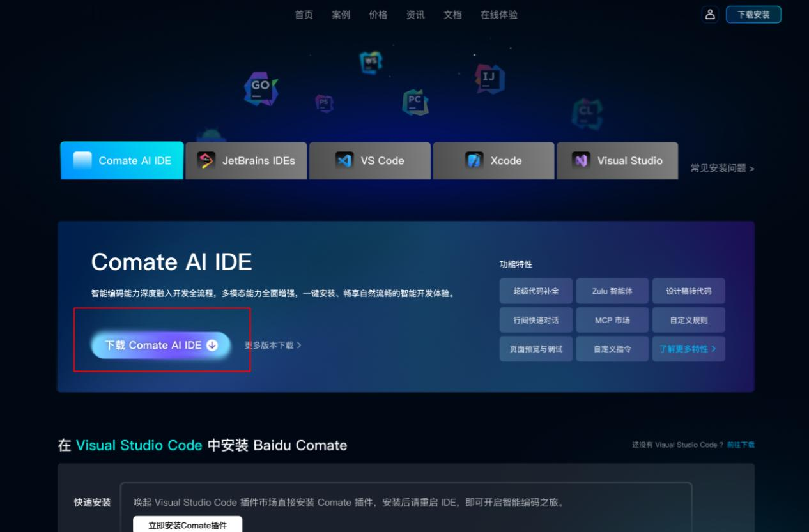Open 在线体验 in the top navigation
809x532 pixels.
pyautogui.click(x=499, y=15)
